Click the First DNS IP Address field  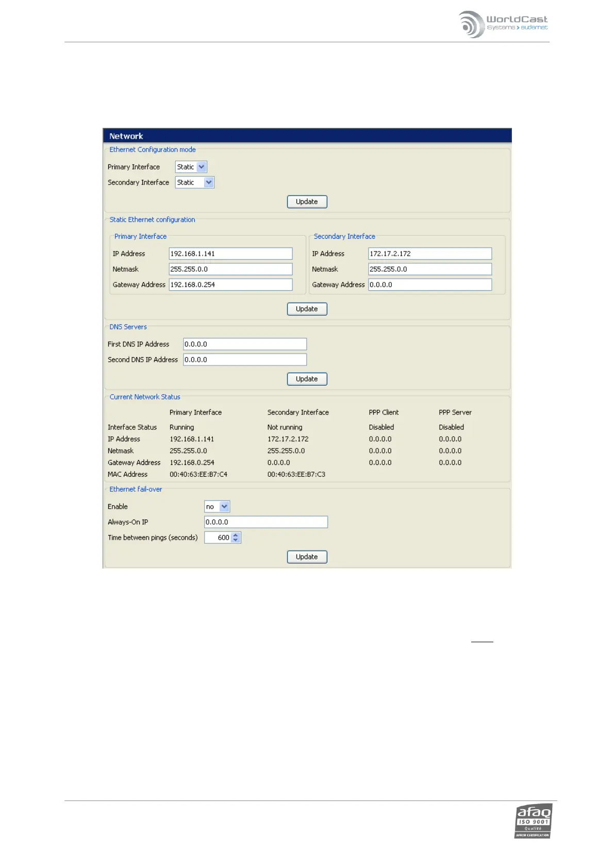pyautogui.click(x=245, y=344)
